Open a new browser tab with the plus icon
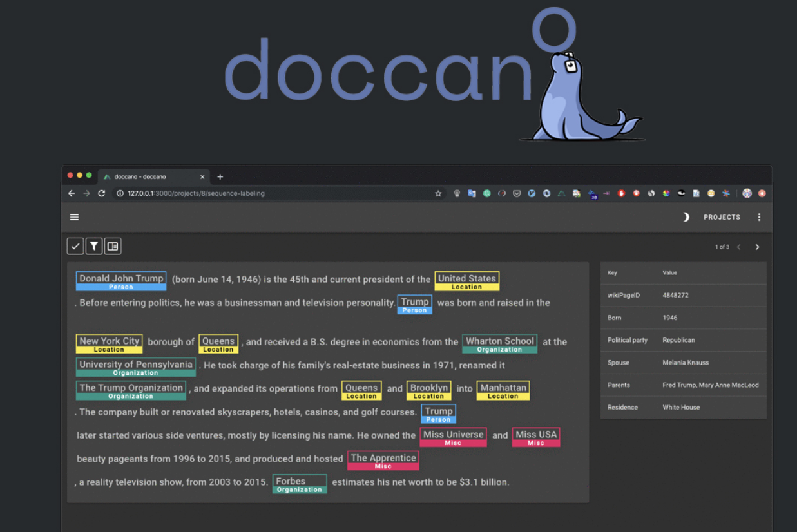This screenshot has height=532, width=797. click(220, 176)
